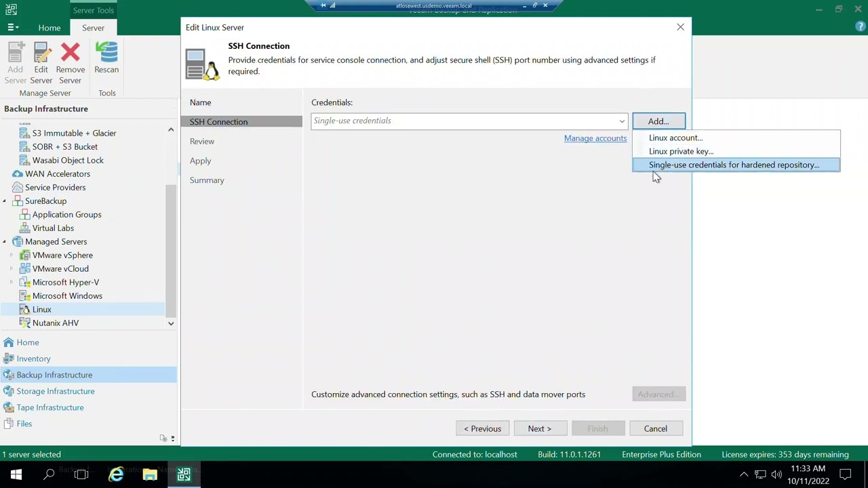Collapse the SureBackup tree node
Image resolution: width=868 pixels, height=488 pixels.
pos(4,201)
